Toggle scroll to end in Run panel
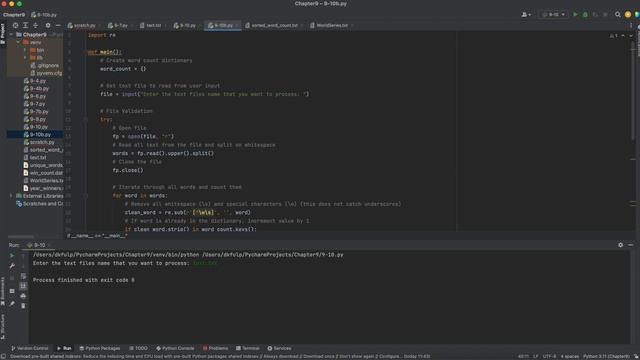The height and width of the screenshot is (360, 640). (x=23, y=286)
